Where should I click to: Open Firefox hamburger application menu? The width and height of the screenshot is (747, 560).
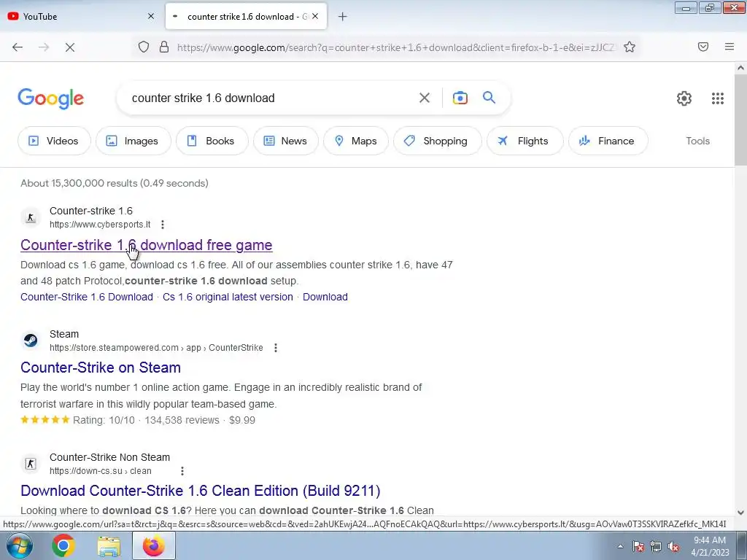pos(729,47)
